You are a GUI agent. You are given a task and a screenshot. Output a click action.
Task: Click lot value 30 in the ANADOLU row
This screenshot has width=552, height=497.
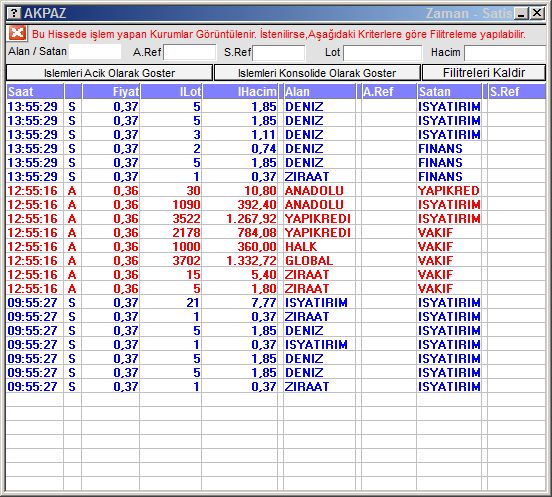[193, 190]
